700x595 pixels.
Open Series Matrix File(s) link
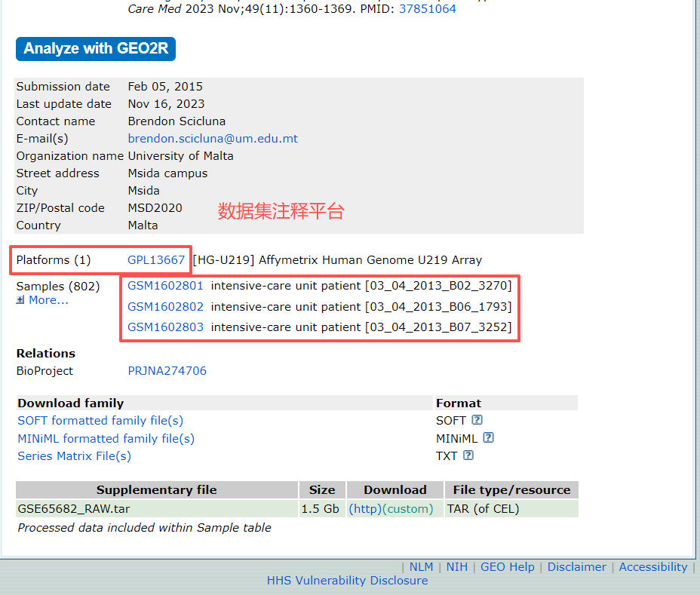point(74,456)
